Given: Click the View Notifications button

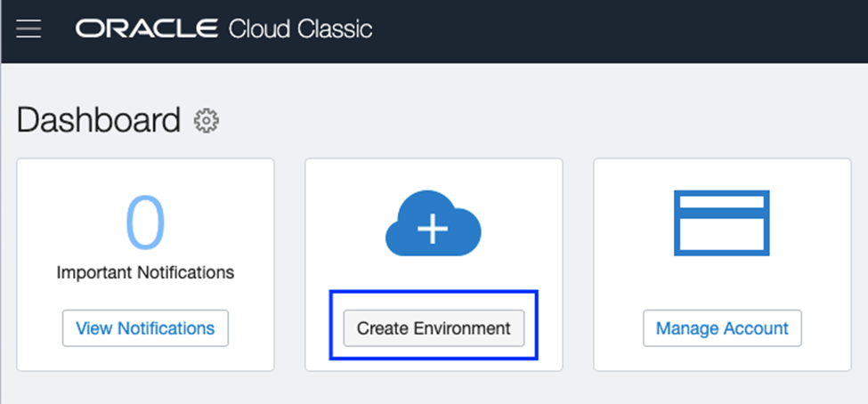Looking at the screenshot, I should [146, 328].
